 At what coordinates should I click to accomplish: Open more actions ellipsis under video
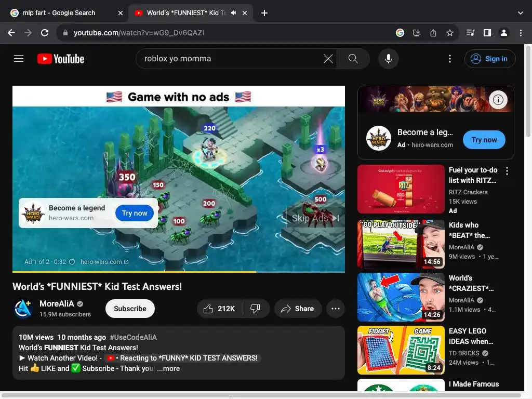(336, 309)
